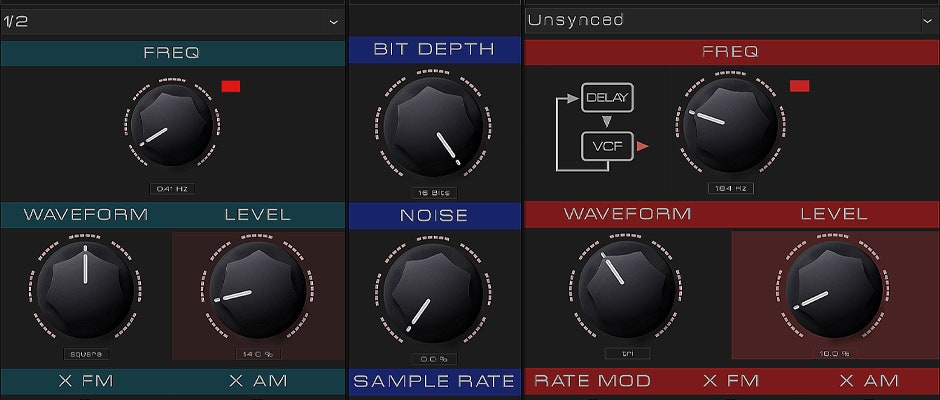Click the SAMPLE RATE section header
The width and height of the screenshot is (940, 400).
[434, 381]
